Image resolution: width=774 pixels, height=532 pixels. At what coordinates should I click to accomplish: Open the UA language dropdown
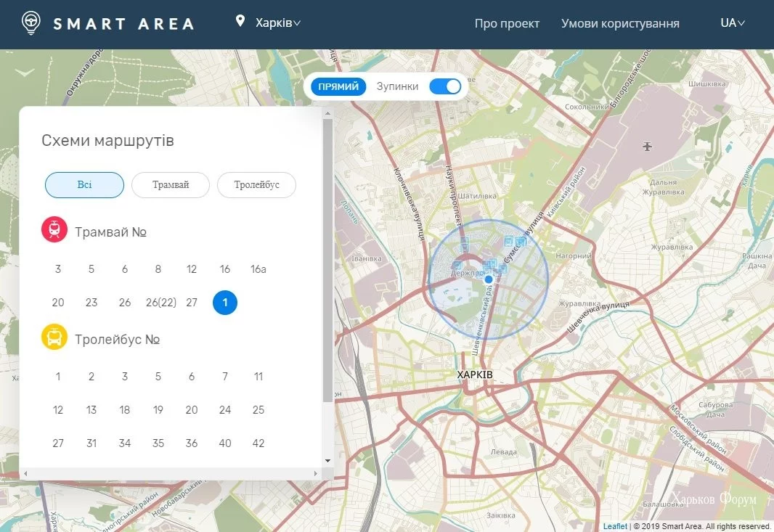coord(732,23)
